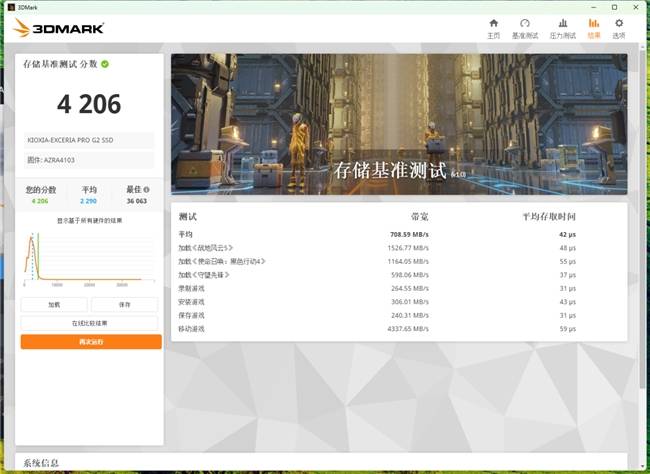Click the 存储基准测试 分数 heading
This screenshot has height=474, width=650.
[x=60, y=64]
